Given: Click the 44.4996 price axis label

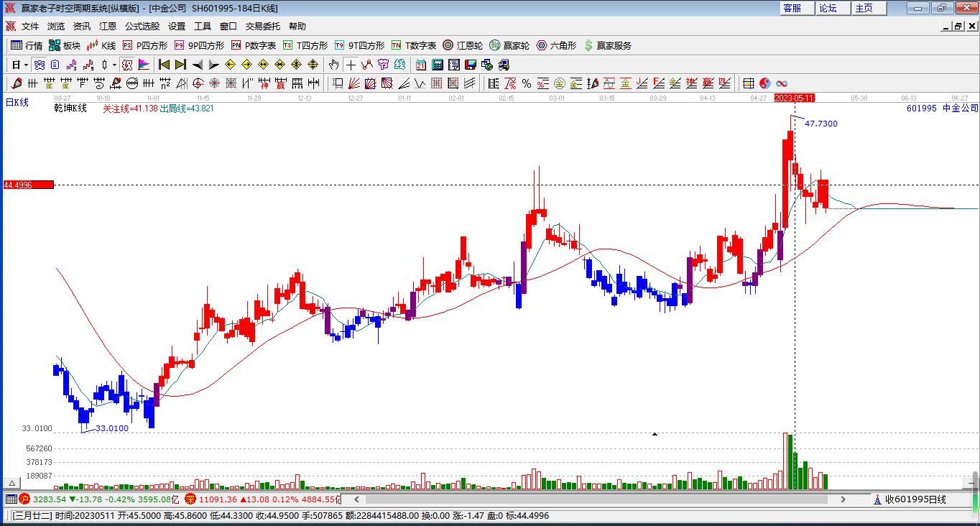Looking at the screenshot, I should [28, 185].
